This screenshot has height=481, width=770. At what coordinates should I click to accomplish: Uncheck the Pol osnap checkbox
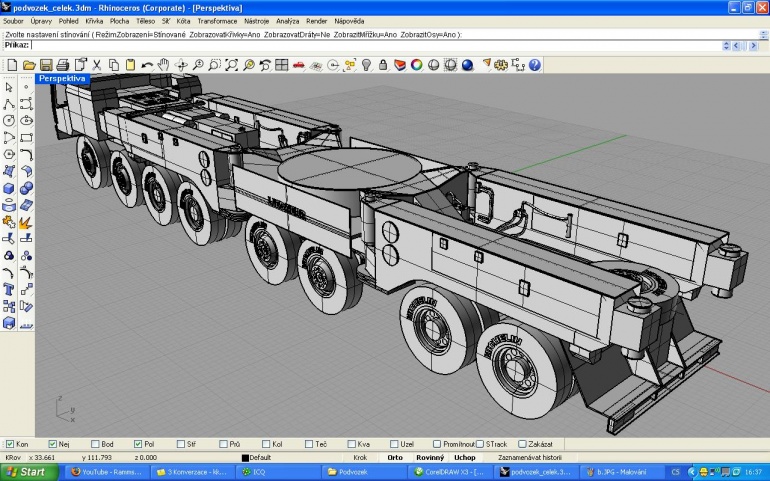coord(138,444)
